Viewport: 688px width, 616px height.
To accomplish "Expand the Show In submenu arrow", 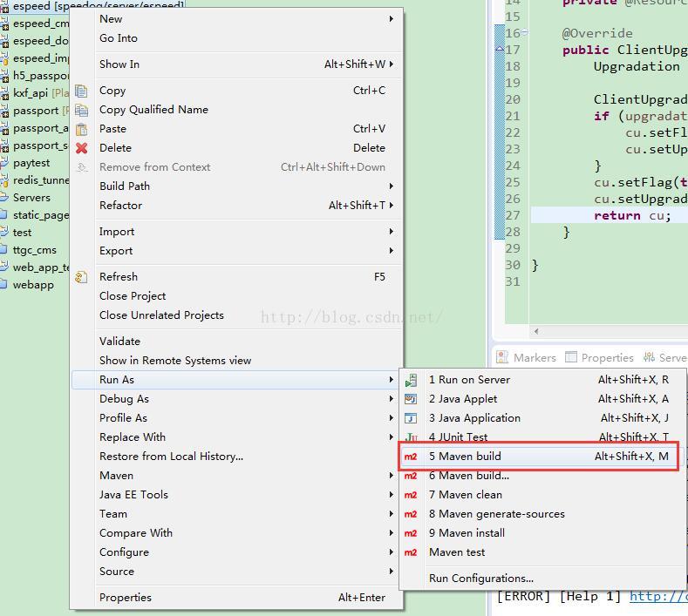I will coord(391,64).
